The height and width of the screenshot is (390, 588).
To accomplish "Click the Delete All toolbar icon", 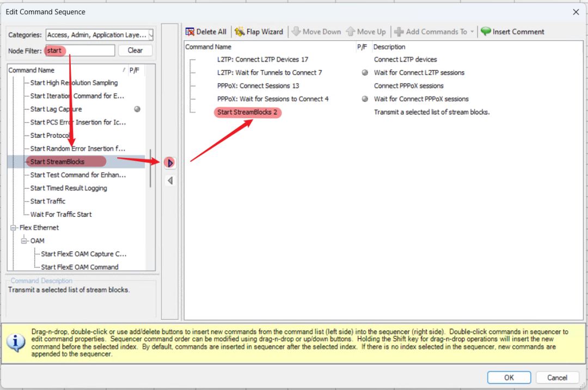I will pyautogui.click(x=190, y=32).
